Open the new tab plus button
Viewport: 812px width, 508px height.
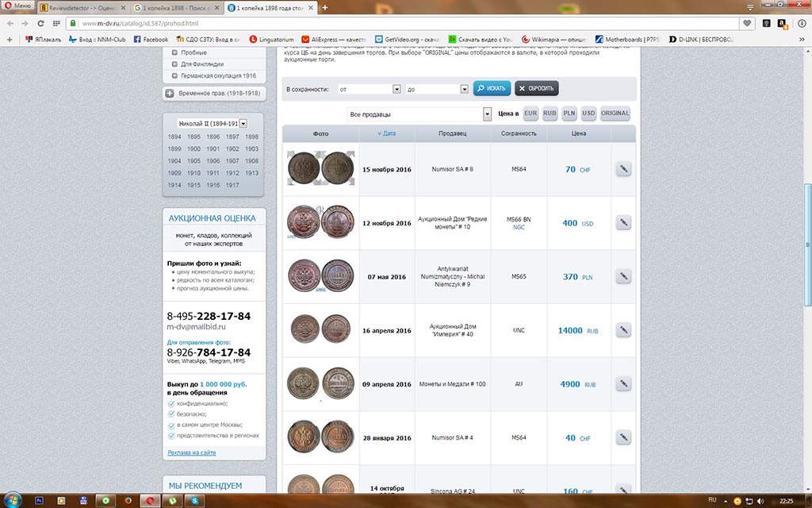tap(325, 7)
